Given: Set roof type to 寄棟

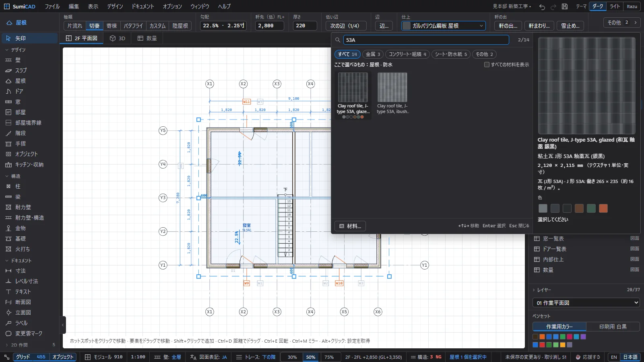Looking at the screenshot, I should point(111,26).
